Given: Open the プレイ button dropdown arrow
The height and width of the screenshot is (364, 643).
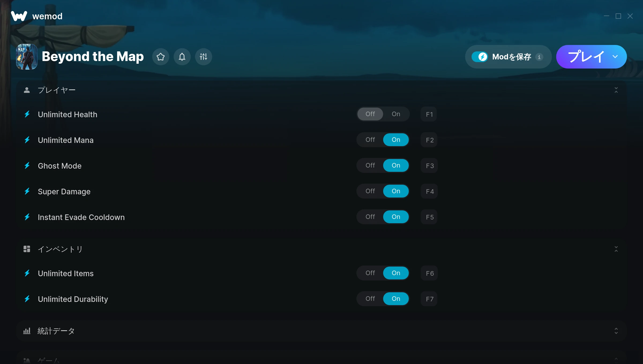Looking at the screenshot, I should click(x=615, y=57).
